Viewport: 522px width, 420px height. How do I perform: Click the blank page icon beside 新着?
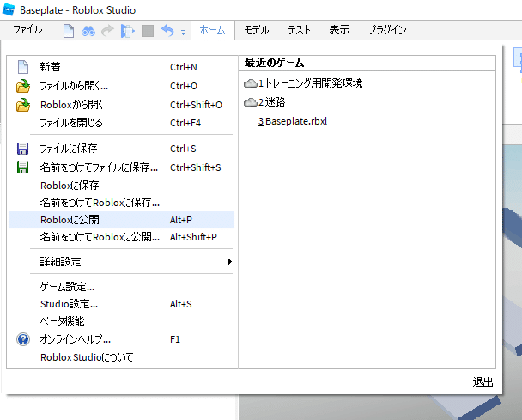[x=23, y=67]
